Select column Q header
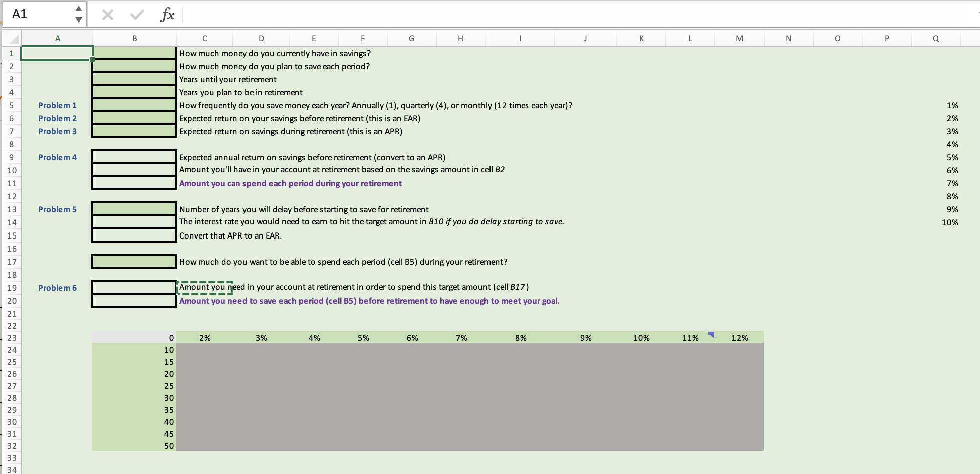Screen dimensions: 980x474 (x=935, y=38)
